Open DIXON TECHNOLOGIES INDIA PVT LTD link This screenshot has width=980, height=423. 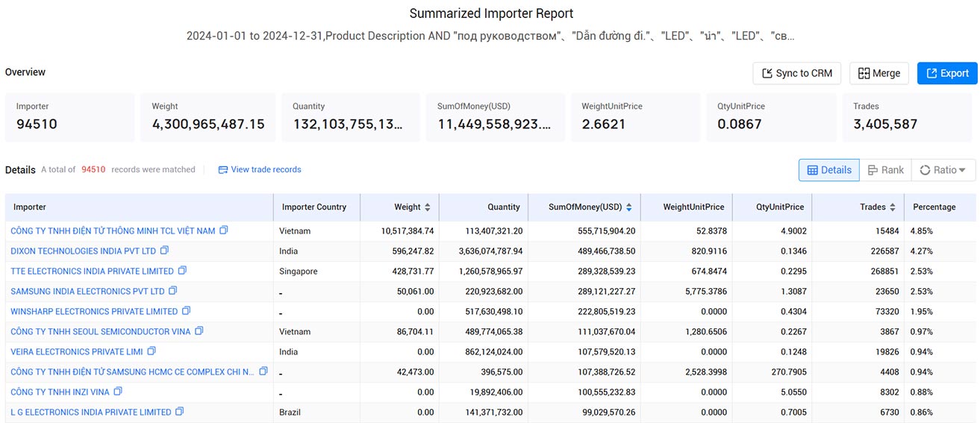coord(84,251)
